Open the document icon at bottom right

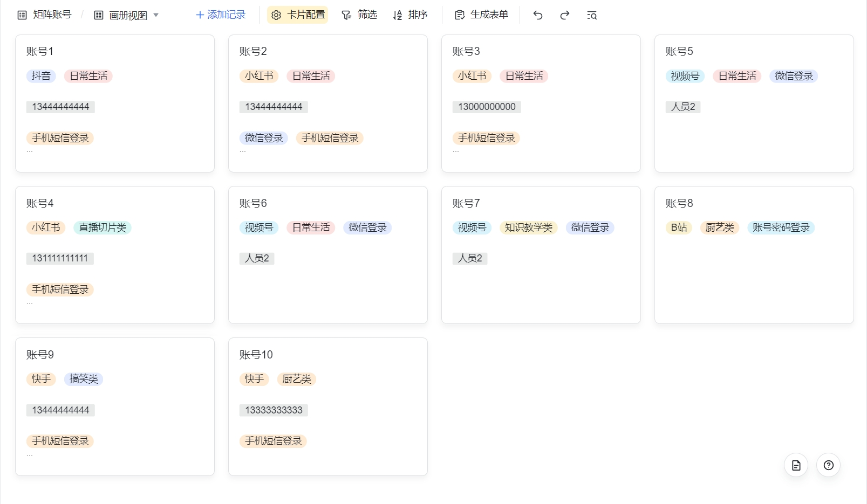[x=796, y=465]
